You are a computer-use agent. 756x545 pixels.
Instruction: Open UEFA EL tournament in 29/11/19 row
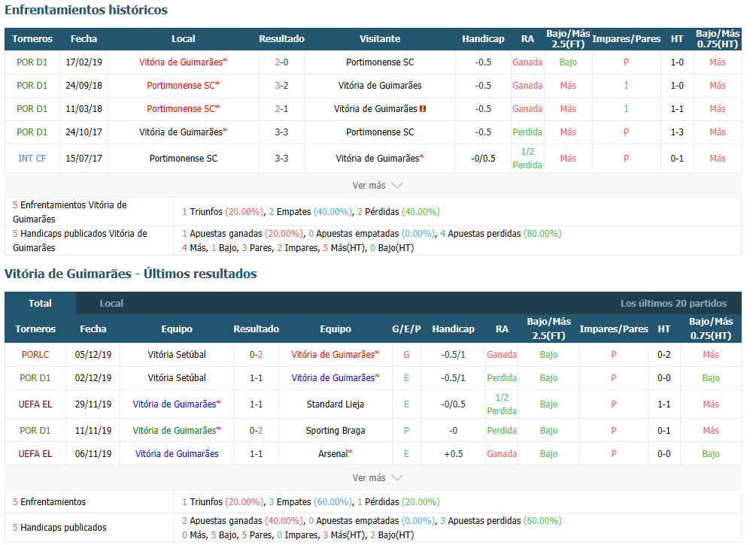35,404
